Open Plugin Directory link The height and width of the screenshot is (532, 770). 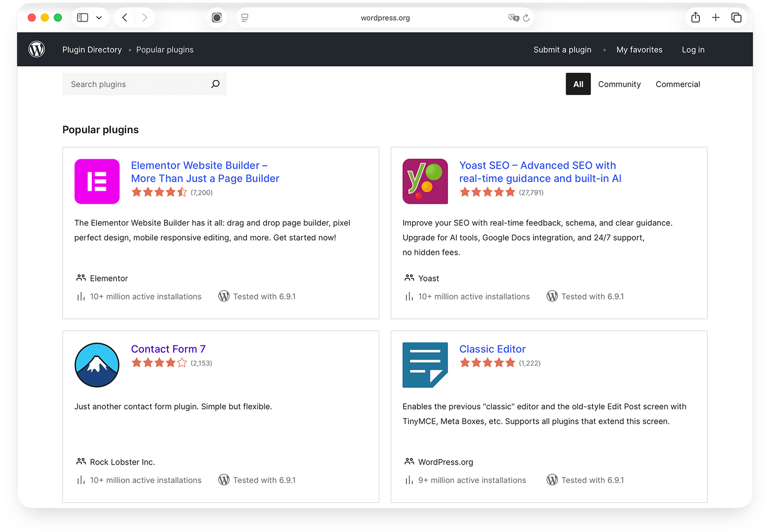(x=92, y=50)
